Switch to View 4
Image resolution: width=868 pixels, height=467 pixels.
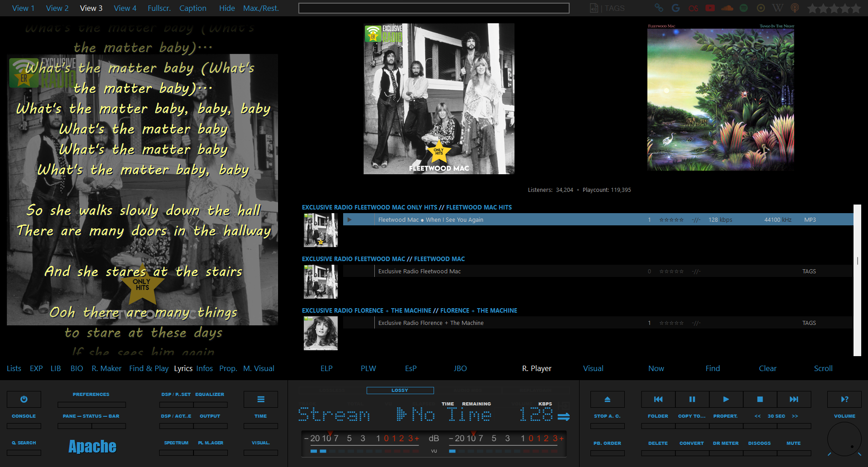pos(125,8)
